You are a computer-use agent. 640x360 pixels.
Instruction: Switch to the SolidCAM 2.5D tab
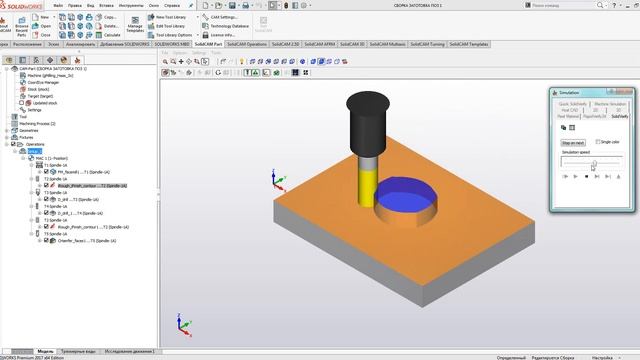click(285, 44)
